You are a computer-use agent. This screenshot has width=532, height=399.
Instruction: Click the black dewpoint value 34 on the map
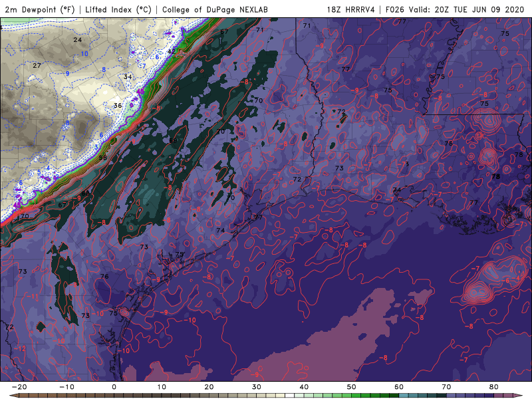128,76
